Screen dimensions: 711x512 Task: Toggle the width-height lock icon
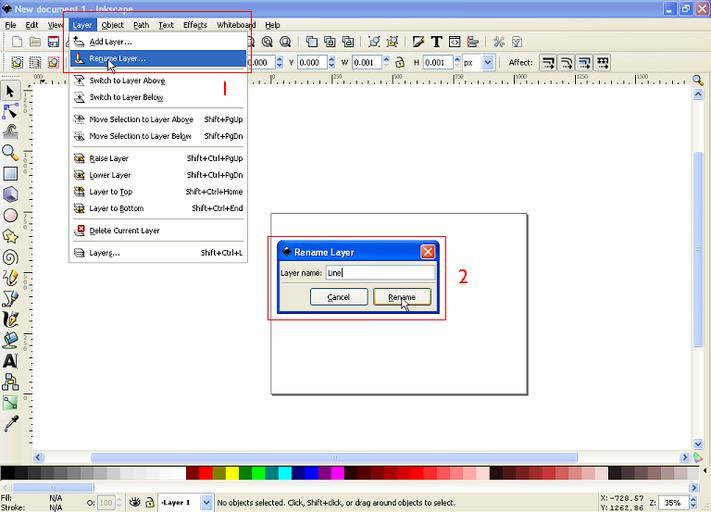tap(399, 62)
